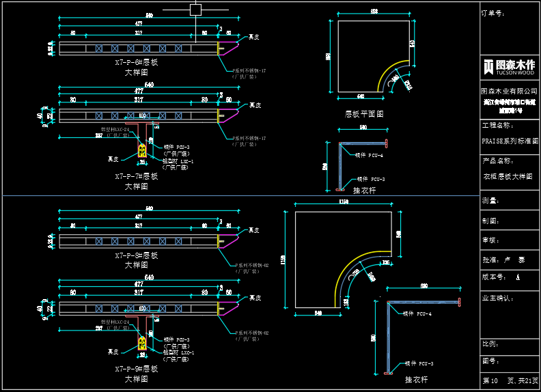Select the 'P系列不锈钢-02' callout on the 8# shelf
The height and width of the screenshot is (392, 541).
pyautogui.click(x=251, y=266)
